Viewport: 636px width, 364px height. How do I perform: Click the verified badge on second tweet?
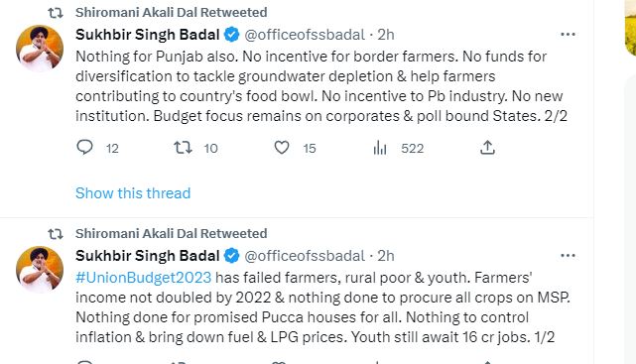point(231,256)
